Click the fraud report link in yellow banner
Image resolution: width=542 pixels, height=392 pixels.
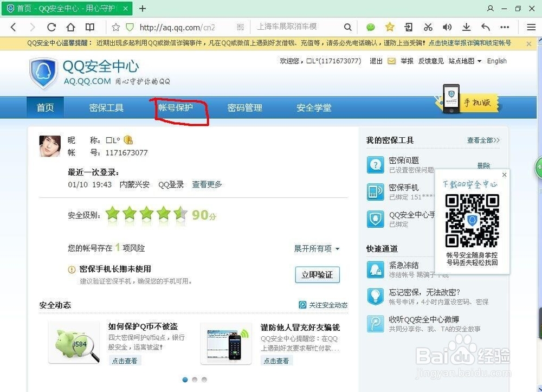[470, 43]
